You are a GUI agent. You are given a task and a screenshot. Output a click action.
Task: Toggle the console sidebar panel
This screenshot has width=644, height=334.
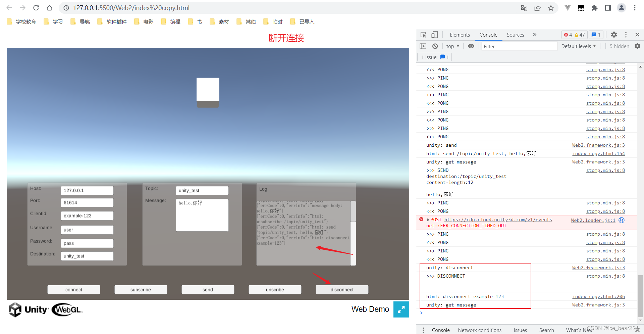click(x=423, y=46)
